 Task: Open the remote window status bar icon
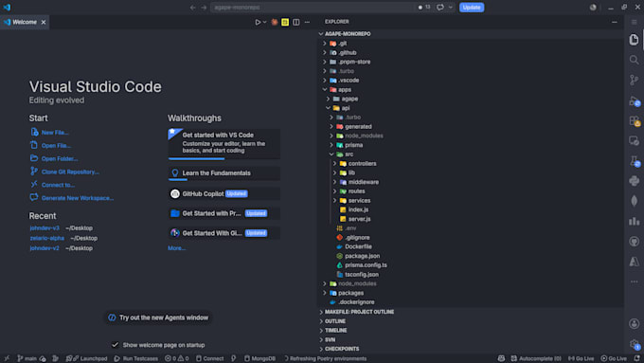pyautogui.click(x=7, y=358)
